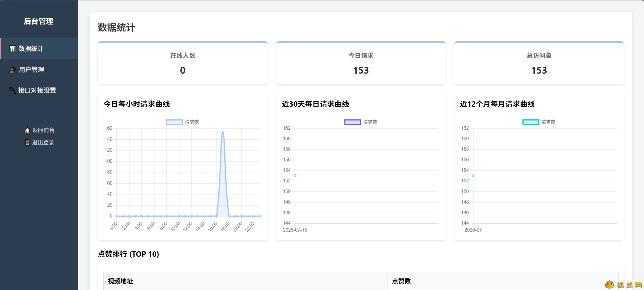Go to the 用户管理 page
644x290 pixels.
pos(39,70)
